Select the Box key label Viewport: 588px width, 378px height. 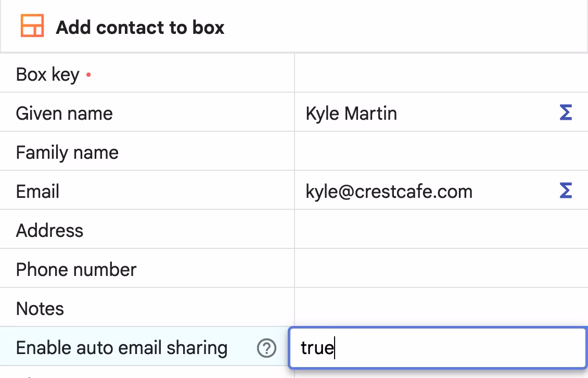(x=48, y=74)
